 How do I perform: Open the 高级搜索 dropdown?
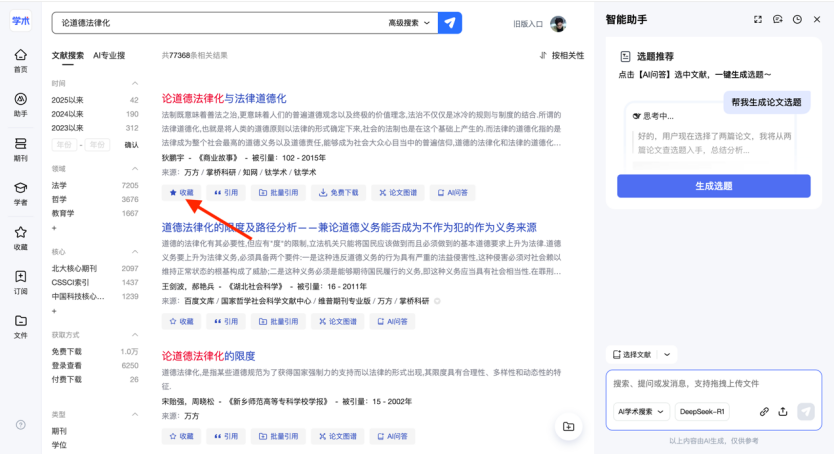pyautogui.click(x=408, y=23)
